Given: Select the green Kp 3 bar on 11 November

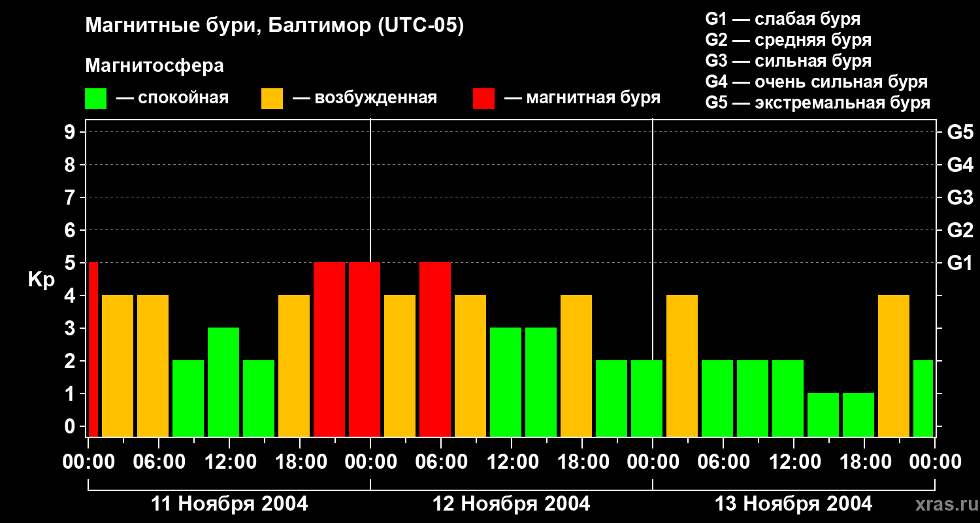Looking at the screenshot, I should [x=223, y=382].
